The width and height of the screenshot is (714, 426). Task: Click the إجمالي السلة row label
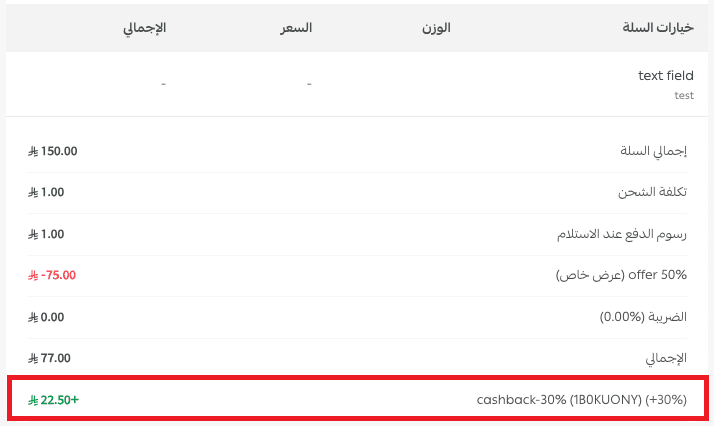[x=653, y=151]
